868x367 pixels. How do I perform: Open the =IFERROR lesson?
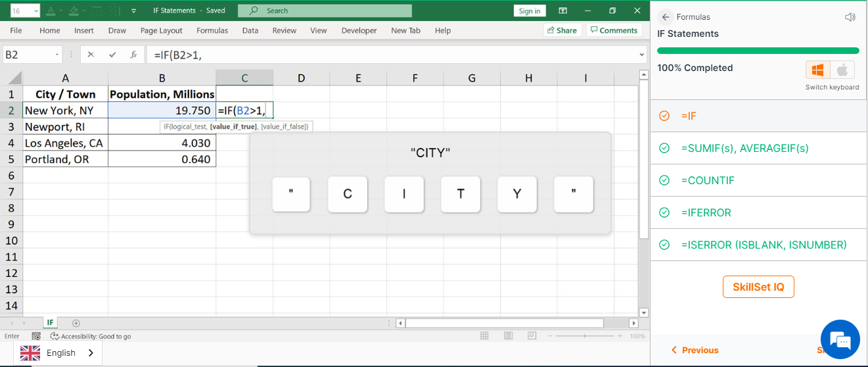pyautogui.click(x=759, y=212)
